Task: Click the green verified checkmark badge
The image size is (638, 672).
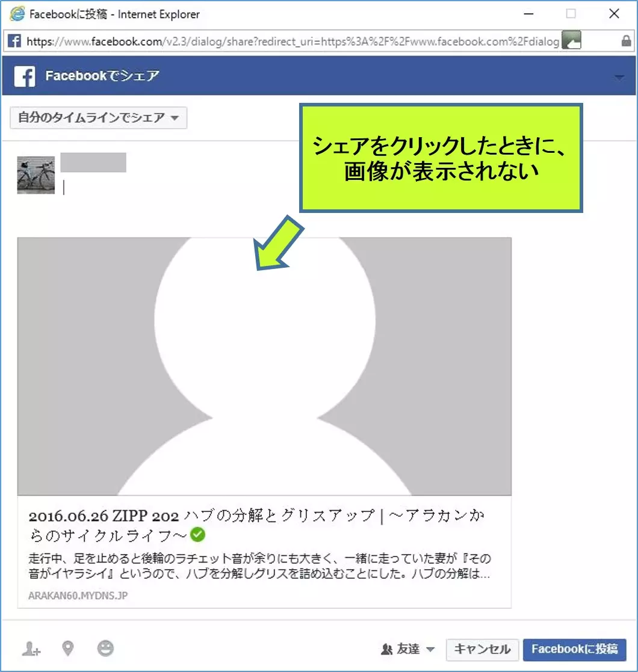Action: pyautogui.click(x=197, y=534)
